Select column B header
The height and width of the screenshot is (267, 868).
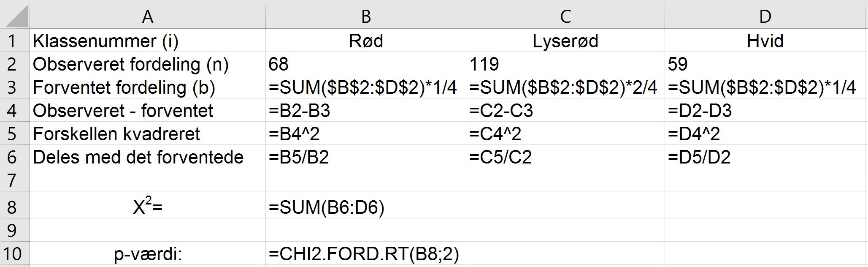tap(366, 16)
